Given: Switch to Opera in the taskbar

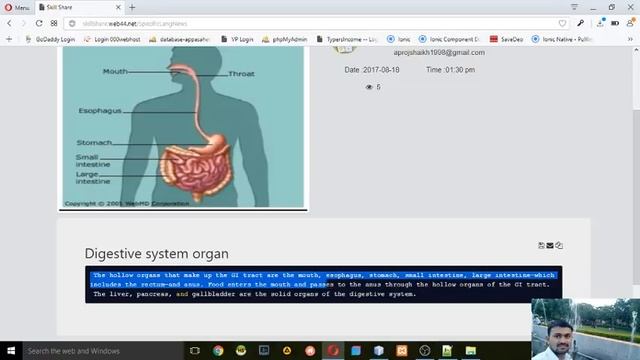Looking at the screenshot, I should click(333, 351).
